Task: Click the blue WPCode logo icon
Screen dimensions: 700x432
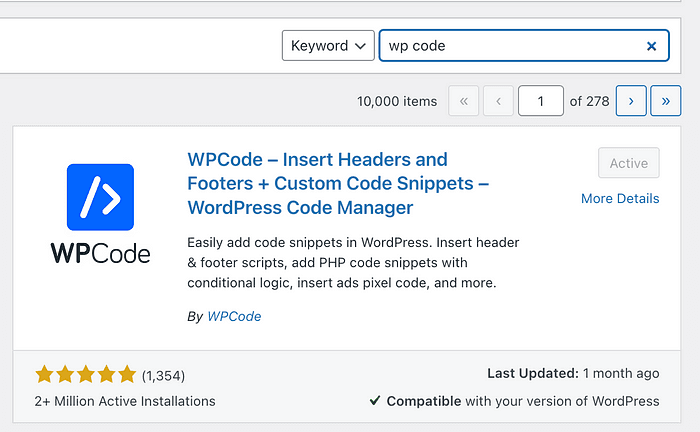Action: (100, 197)
